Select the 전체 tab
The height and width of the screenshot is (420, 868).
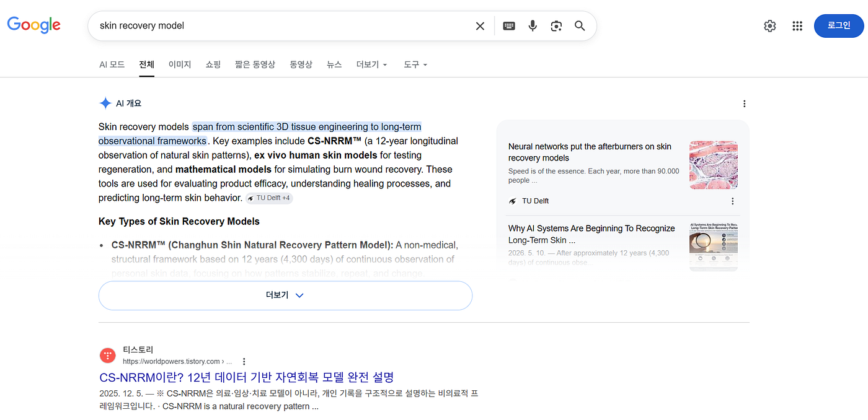point(147,64)
